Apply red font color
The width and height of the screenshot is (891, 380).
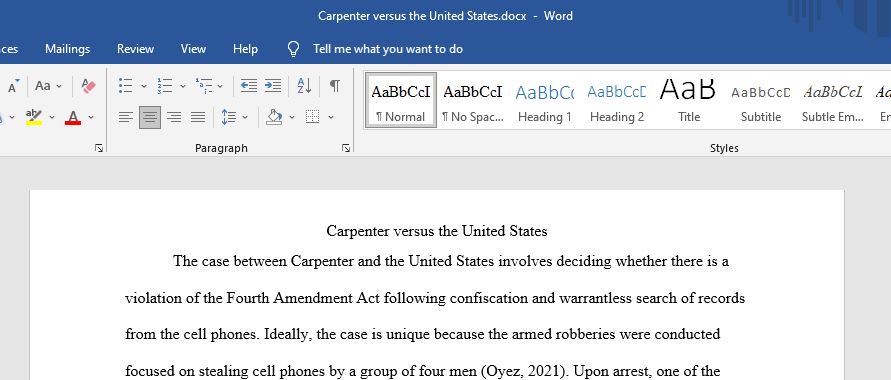(x=73, y=117)
